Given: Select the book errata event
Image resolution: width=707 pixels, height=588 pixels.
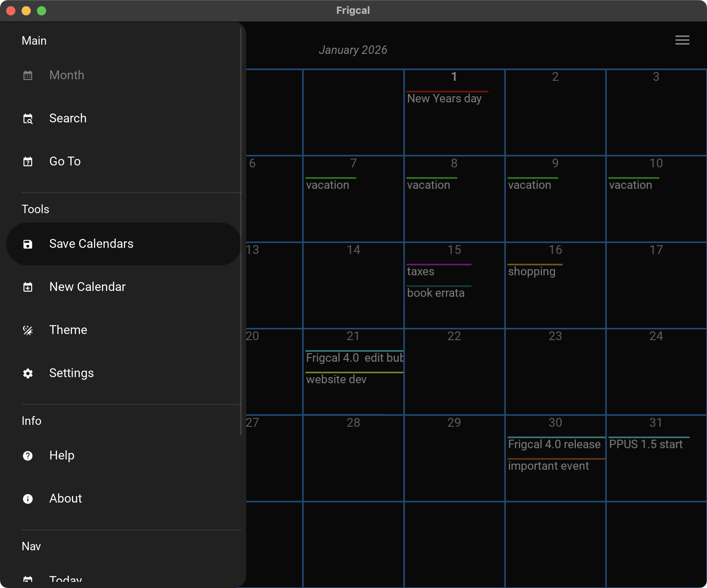Looking at the screenshot, I should click(x=435, y=293).
